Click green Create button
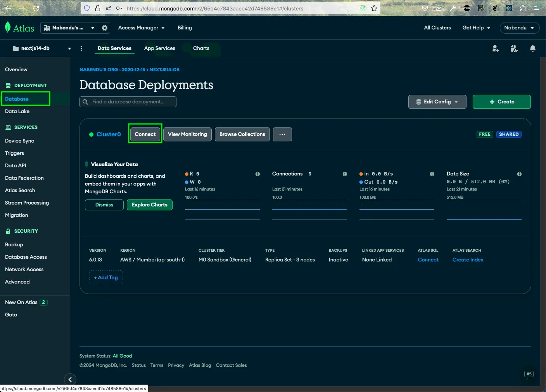This screenshot has width=546, height=392. click(x=501, y=102)
